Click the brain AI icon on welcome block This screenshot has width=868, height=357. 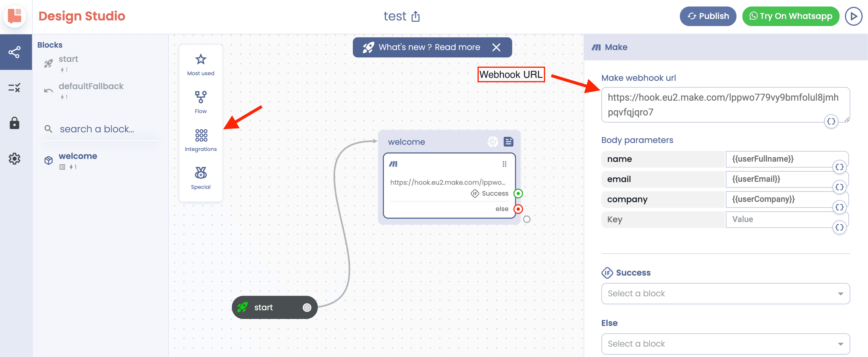[493, 142]
